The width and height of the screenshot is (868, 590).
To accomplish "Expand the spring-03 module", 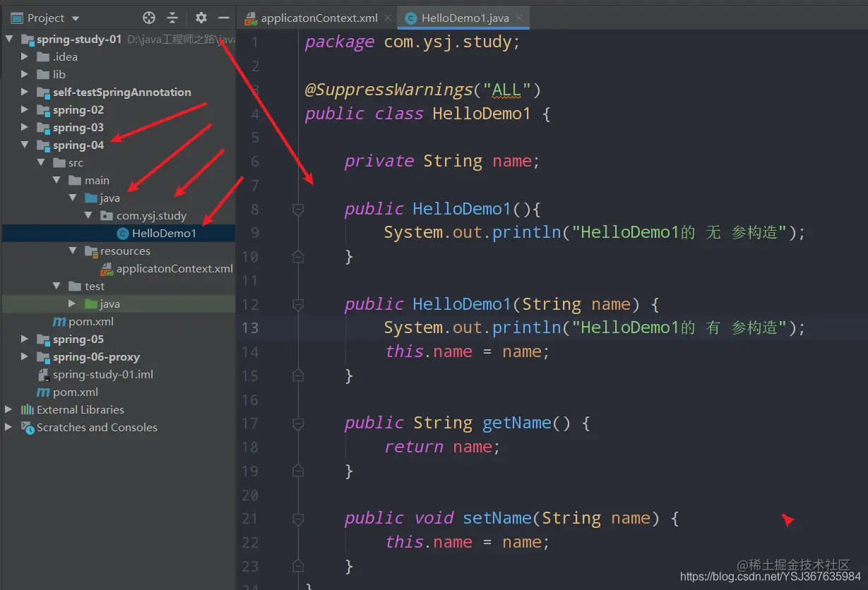I will pyautogui.click(x=25, y=127).
